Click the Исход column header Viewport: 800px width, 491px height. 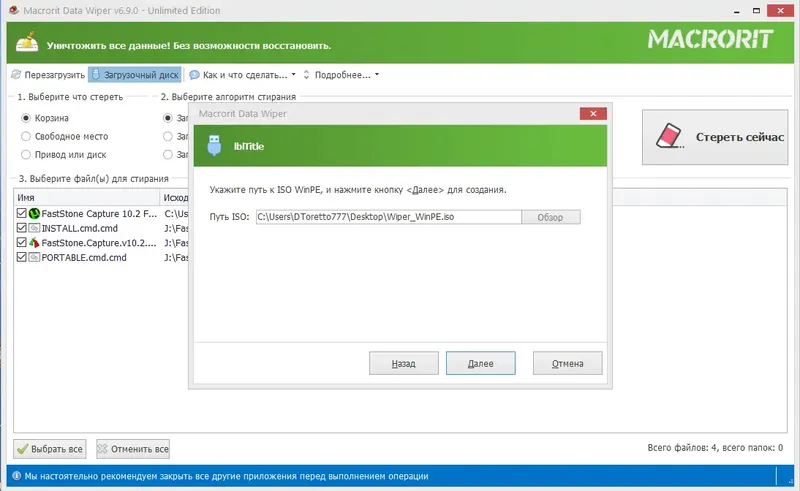click(x=174, y=198)
